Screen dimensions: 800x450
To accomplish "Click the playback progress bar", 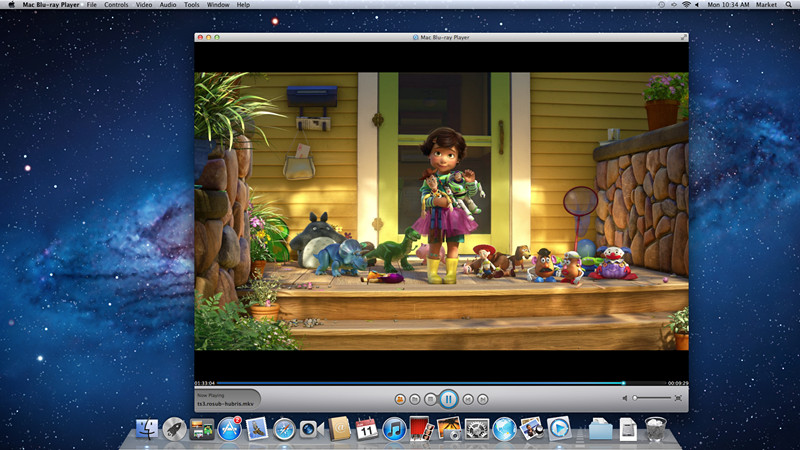I will coord(420,383).
